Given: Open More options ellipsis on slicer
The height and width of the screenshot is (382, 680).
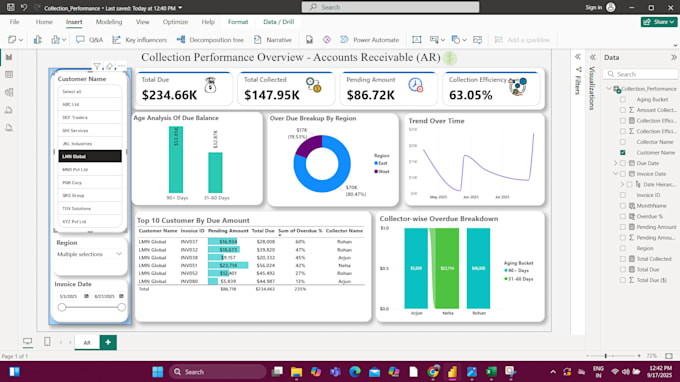Looking at the screenshot, I should pos(121,66).
